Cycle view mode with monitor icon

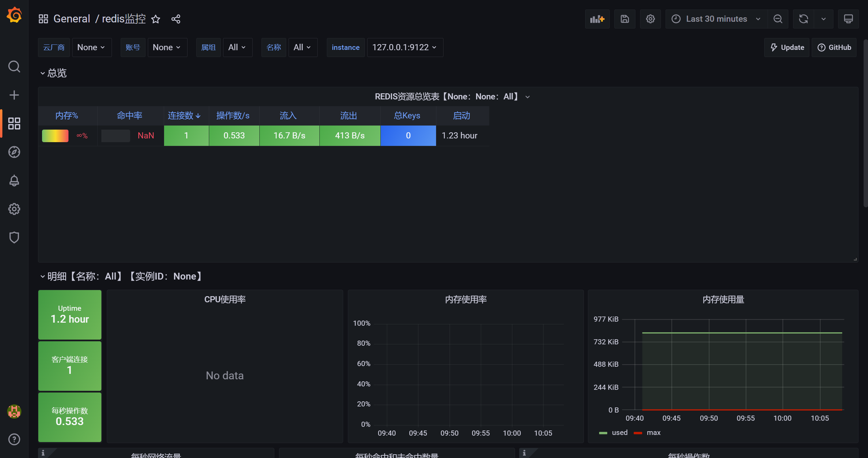click(x=848, y=19)
